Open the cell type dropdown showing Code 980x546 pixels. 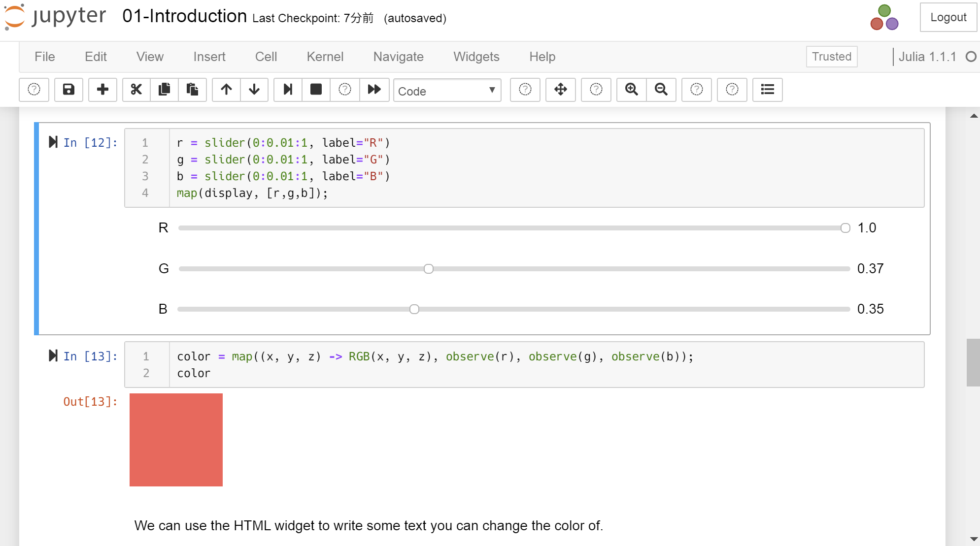tap(446, 91)
